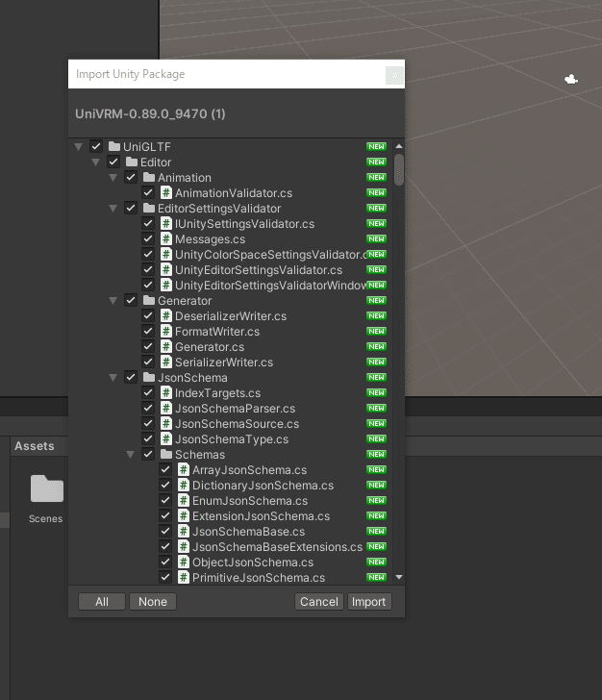This screenshot has height=700, width=602.
Task: Click the IndexTargets.cs script icon
Action: click(x=166, y=393)
